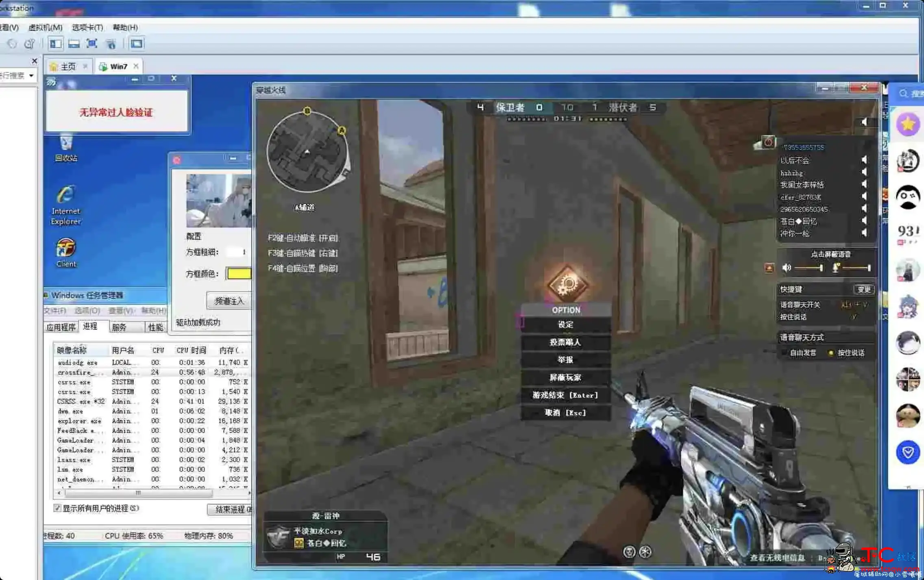This screenshot has width=924, height=580.
Task: Click 举报 in the OPTION menu
Action: point(565,360)
